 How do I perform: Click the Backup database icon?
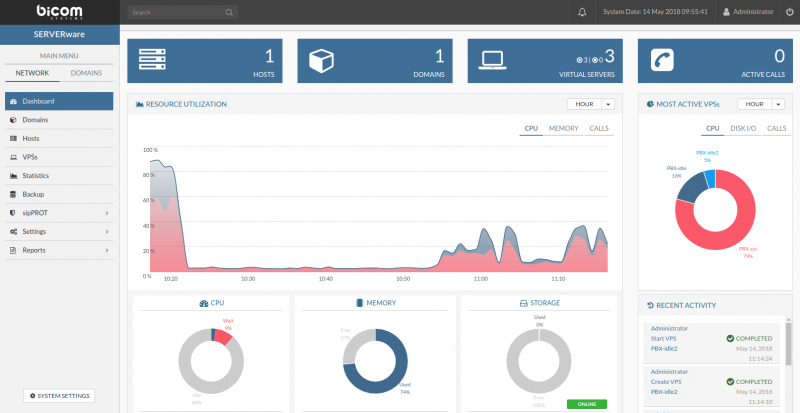[x=13, y=195]
